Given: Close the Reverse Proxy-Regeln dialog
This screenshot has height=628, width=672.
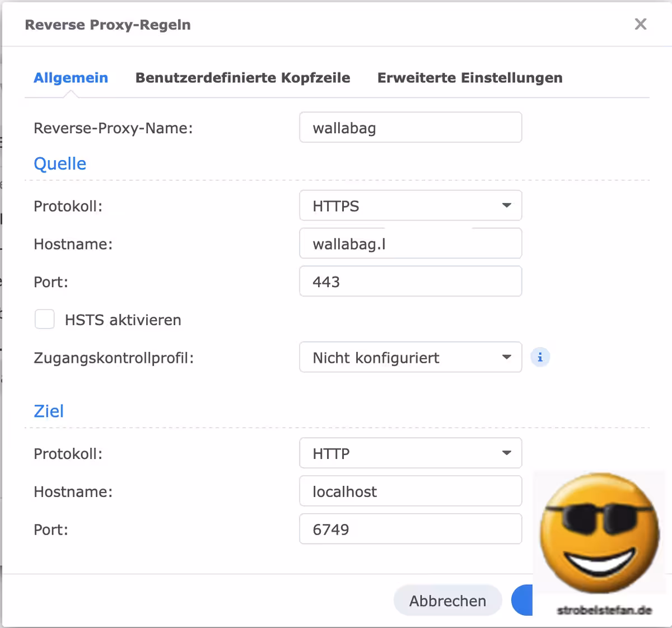Looking at the screenshot, I should [640, 24].
